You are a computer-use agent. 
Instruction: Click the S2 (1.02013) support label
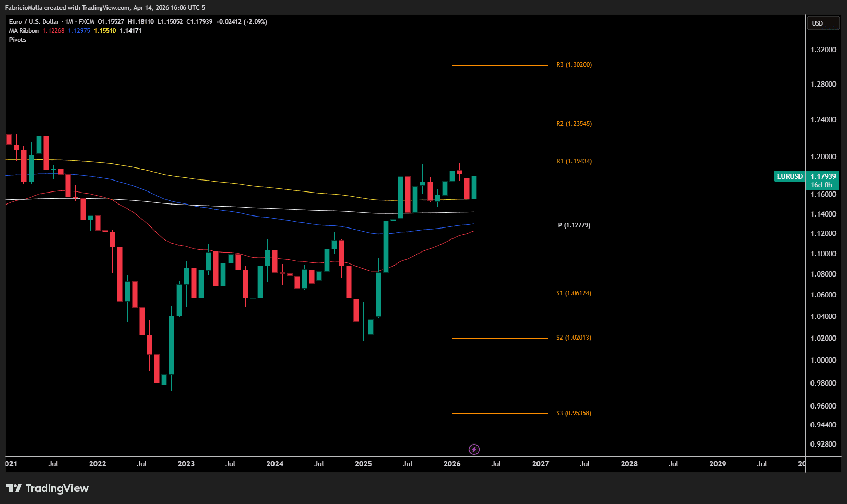coord(574,338)
